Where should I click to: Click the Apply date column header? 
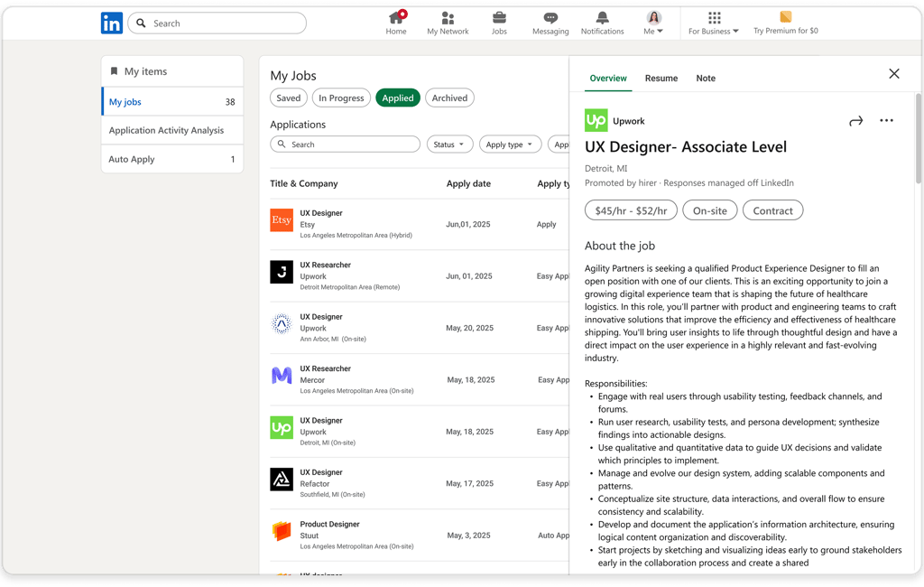coord(468,183)
